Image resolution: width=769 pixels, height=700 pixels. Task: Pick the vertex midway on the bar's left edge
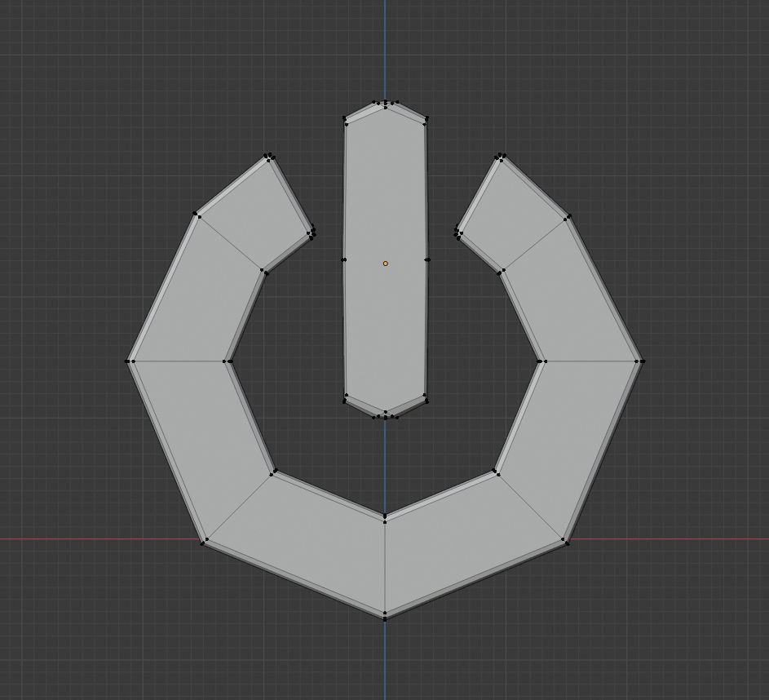click(x=344, y=259)
